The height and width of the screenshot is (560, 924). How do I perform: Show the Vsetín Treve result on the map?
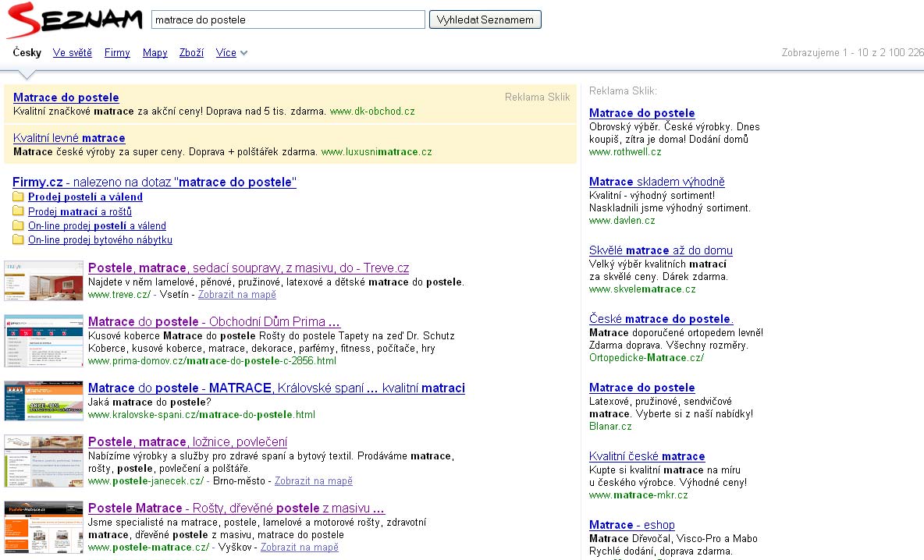click(237, 294)
